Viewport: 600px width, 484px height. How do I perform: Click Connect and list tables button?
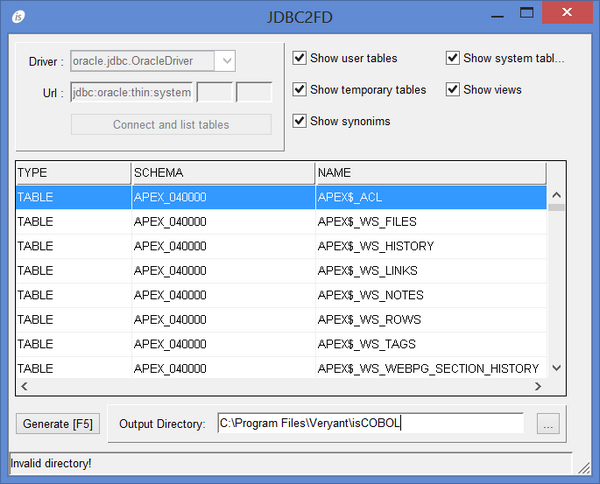(x=171, y=125)
